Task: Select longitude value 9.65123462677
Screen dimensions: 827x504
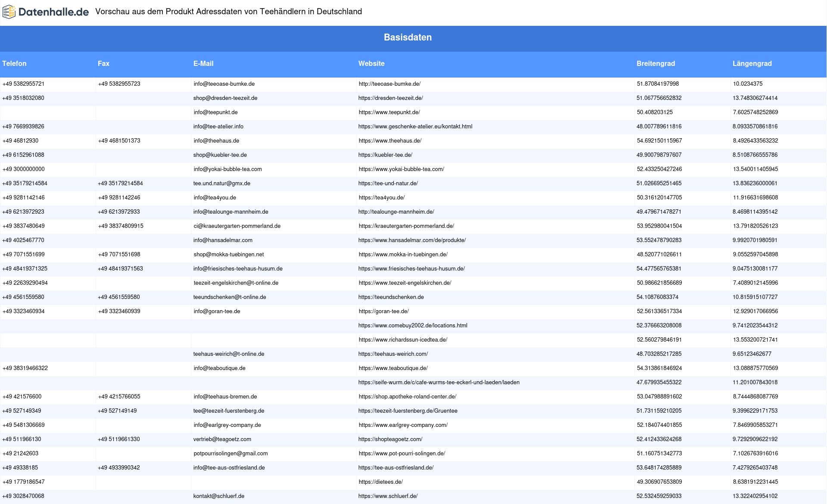Action: click(752, 354)
